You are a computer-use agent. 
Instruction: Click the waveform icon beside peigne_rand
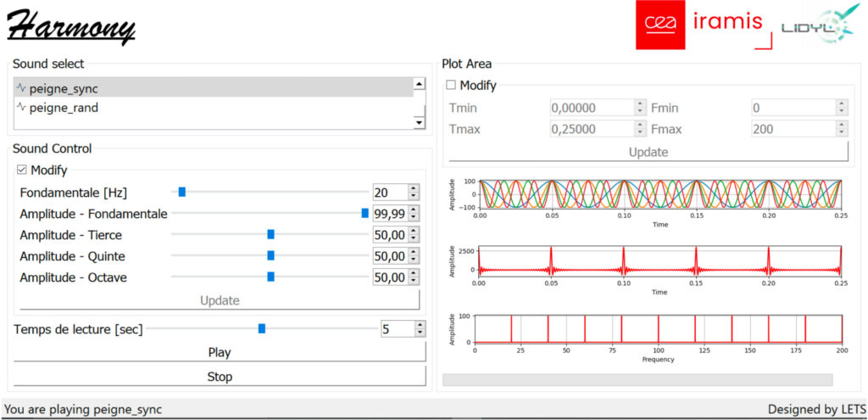tap(21, 108)
